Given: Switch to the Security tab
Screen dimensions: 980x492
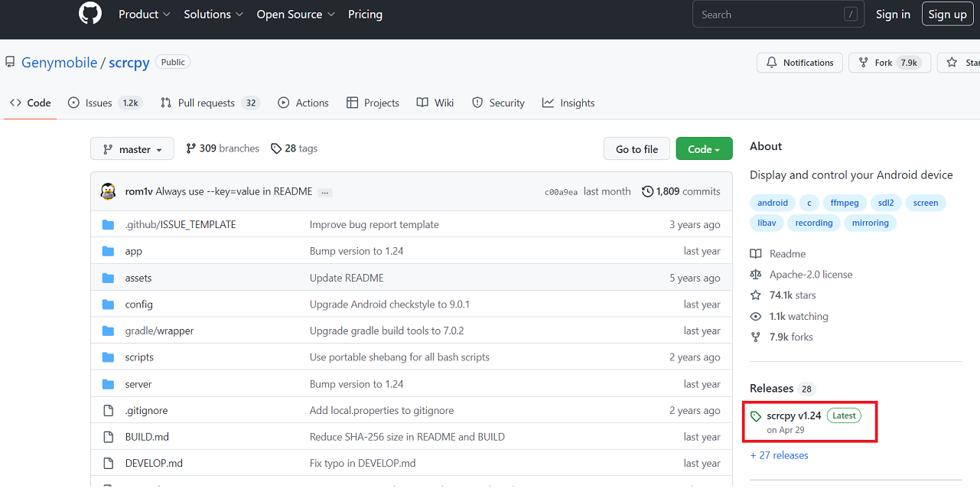Looking at the screenshot, I should tap(498, 103).
